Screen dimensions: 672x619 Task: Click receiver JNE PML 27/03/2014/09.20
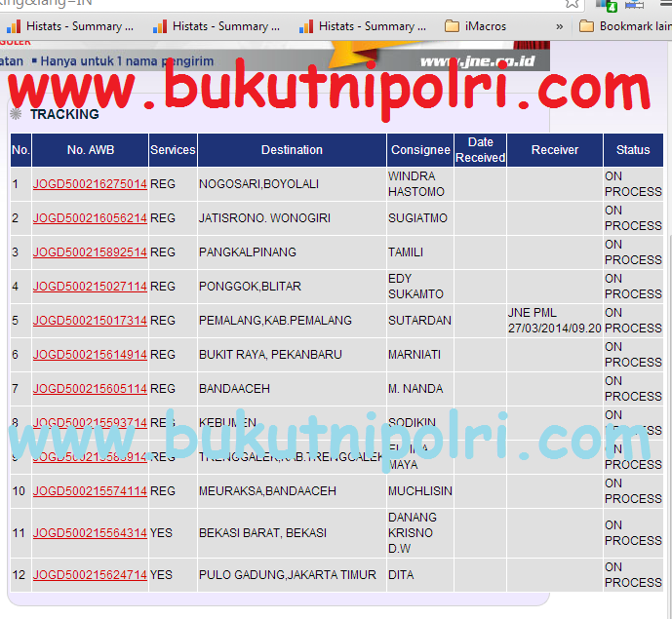(x=555, y=321)
